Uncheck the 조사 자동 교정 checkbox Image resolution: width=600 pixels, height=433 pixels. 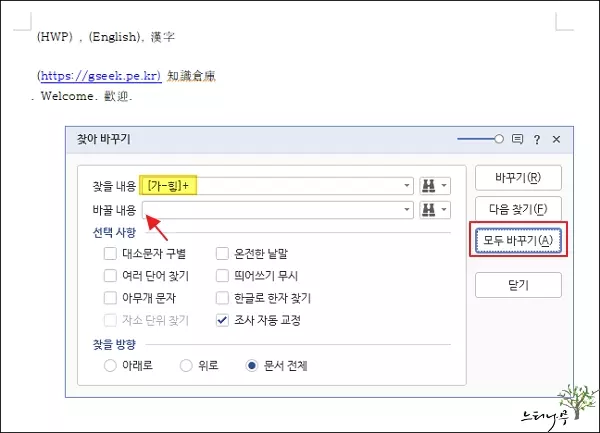pyautogui.click(x=222, y=320)
